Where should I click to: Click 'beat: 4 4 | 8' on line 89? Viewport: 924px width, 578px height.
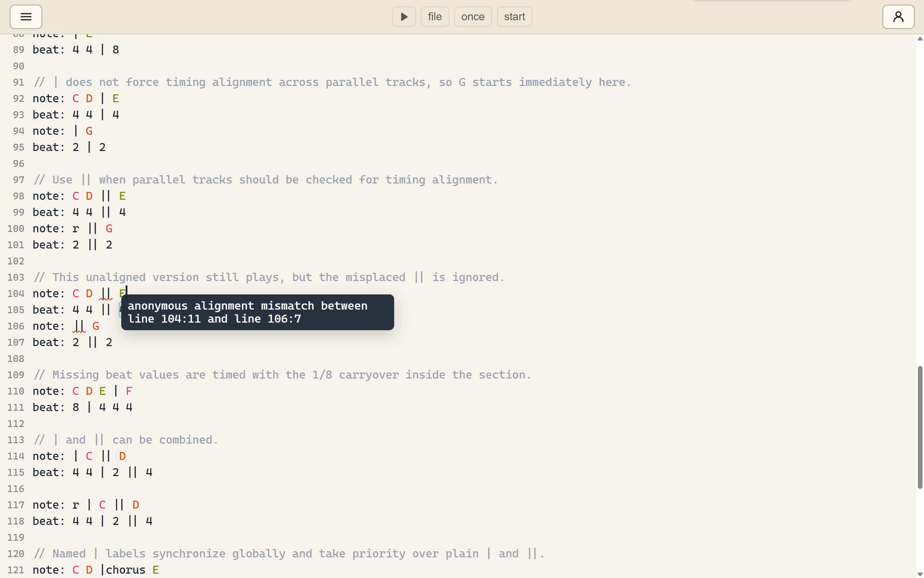tap(76, 50)
